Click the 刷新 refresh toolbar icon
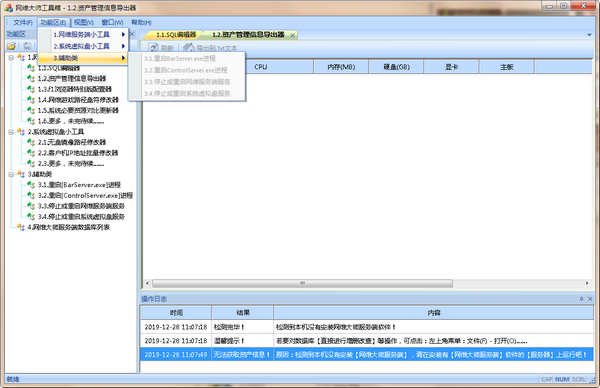 153,48
